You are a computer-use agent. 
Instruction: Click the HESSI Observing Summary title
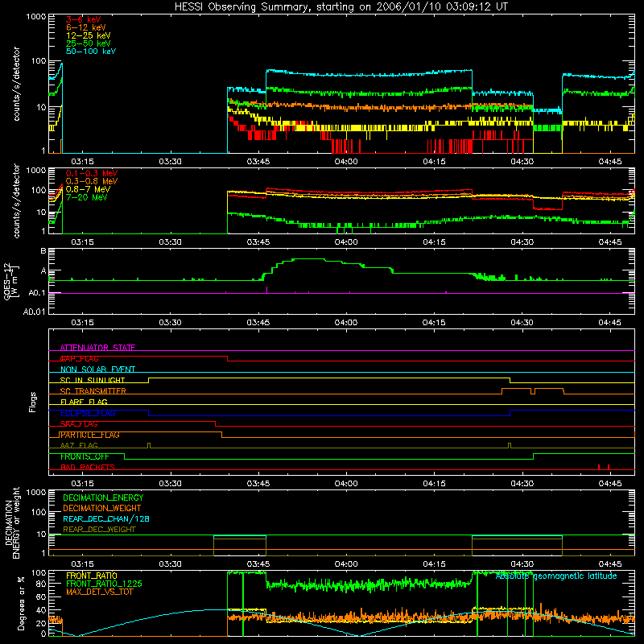coord(341,7)
